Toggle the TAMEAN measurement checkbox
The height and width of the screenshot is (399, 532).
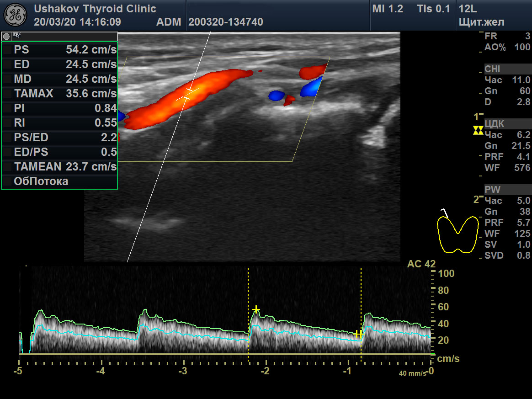[x=6, y=167]
